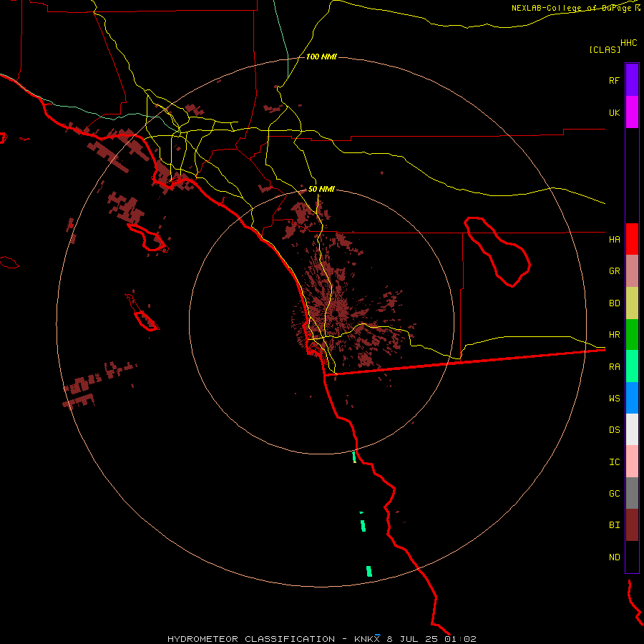Click the 100 NMI range ring label
The width and height of the screenshot is (644, 644).
[x=321, y=57]
